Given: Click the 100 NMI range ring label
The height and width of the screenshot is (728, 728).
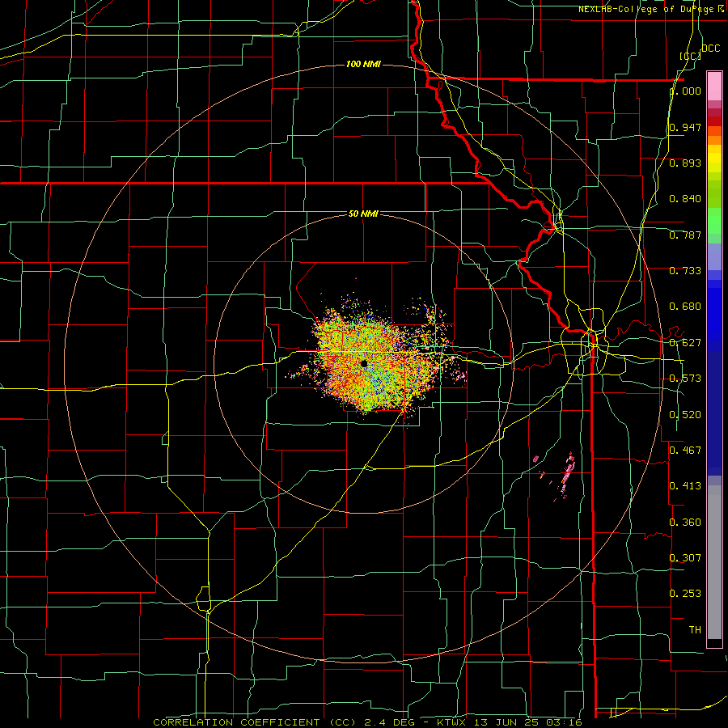Looking at the screenshot, I should click(x=363, y=64).
